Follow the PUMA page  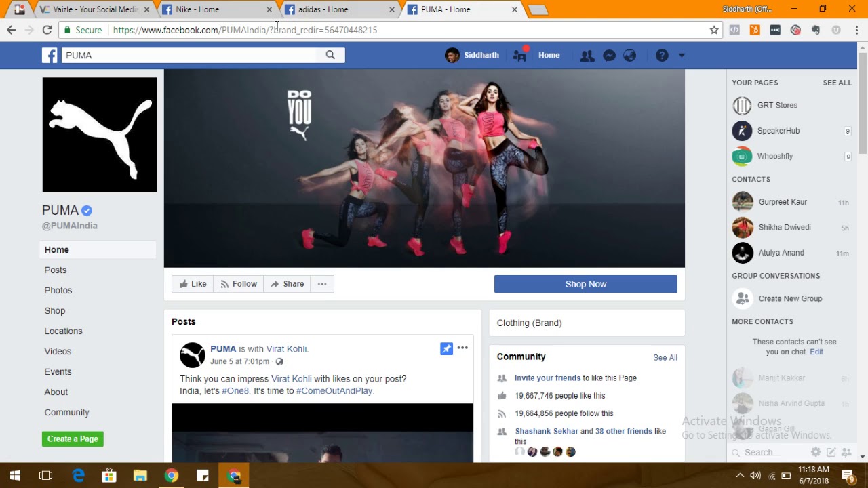point(239,284)
